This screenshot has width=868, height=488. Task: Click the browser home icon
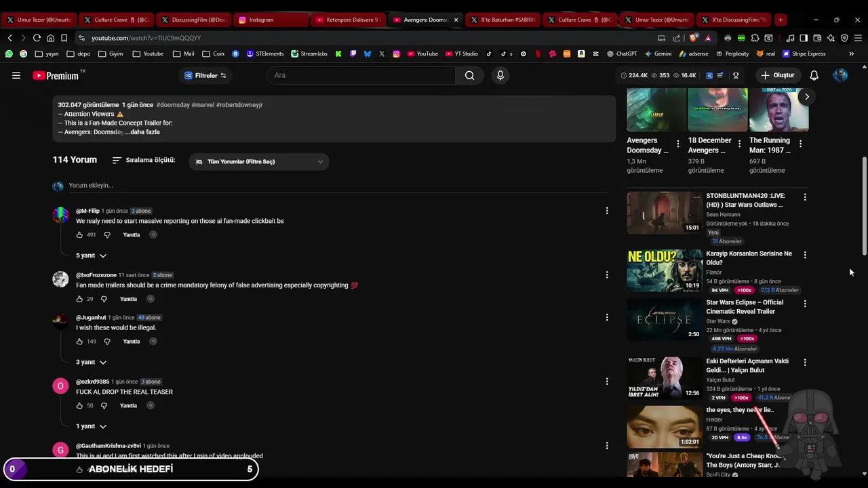coord(50,38)
